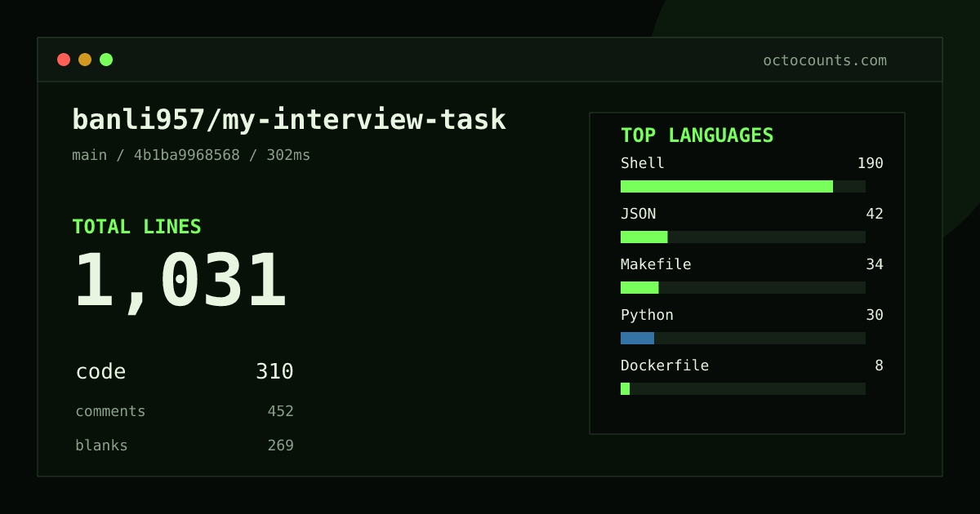Click the Makefile count 34
The height and width of the screenshot is (514, 980).
[x=875, y=264]
